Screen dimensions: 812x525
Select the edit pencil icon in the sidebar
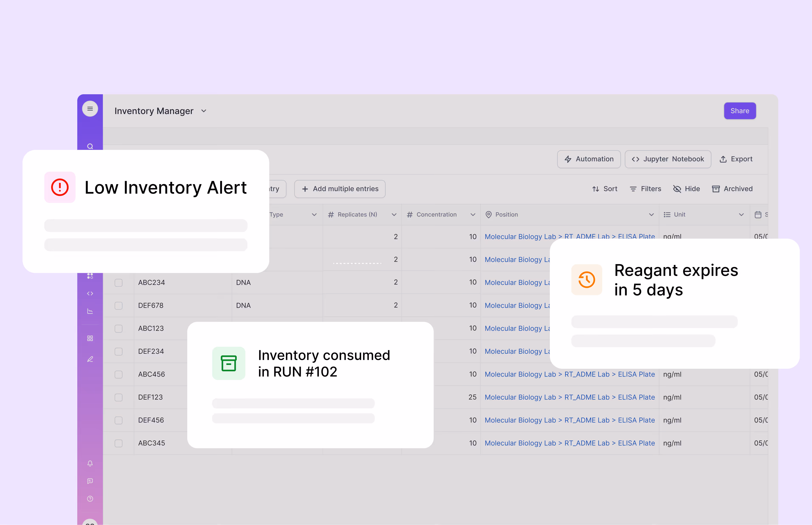click(90, 359)
